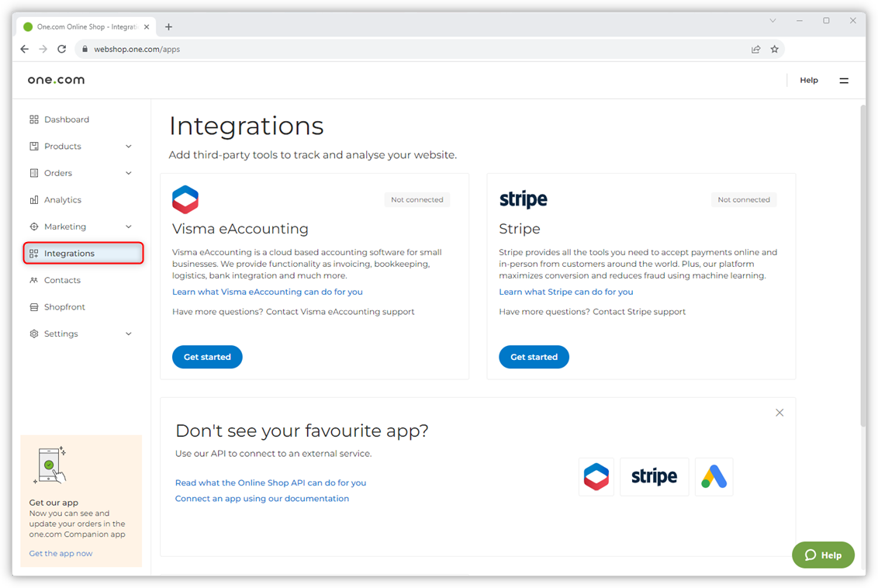This screenshot has height=588, width=878.
Task: Open the green Help chat button
Action: 823,555
